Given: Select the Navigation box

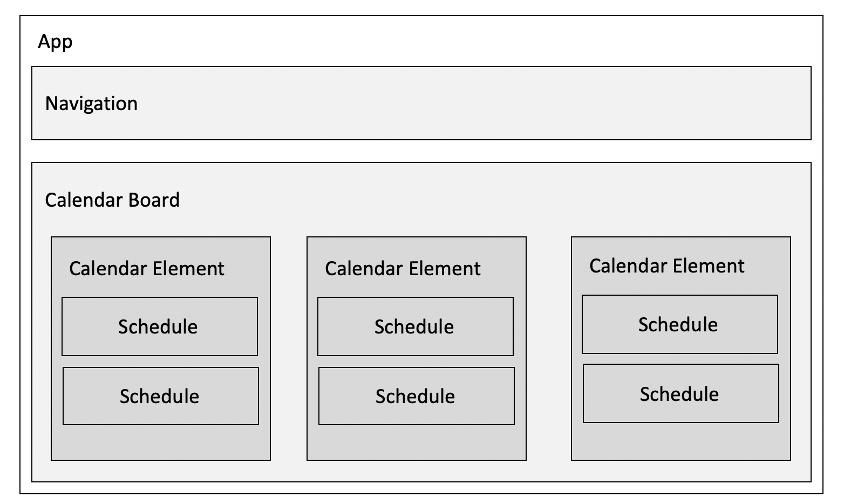Looking at the screenshot, I should 421,103.
